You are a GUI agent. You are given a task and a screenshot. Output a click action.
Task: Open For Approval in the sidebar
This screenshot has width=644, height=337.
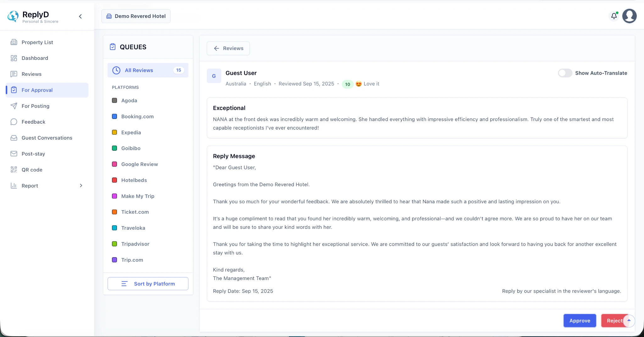[x=47, y=90]
